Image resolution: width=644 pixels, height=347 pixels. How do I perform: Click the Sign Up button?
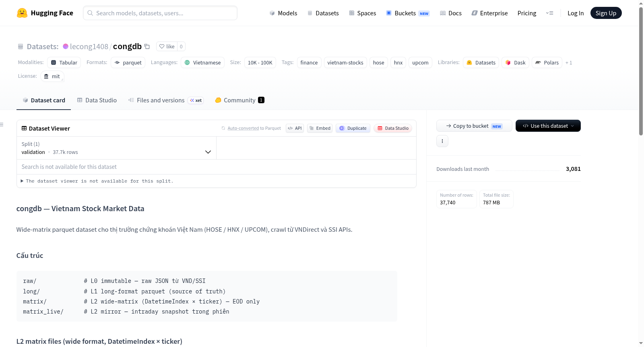point(606,13)
